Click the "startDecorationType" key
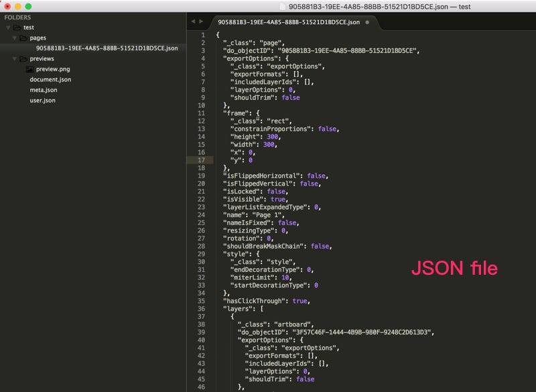The width and height of the screenshot is (536, 392). coord(269,285)
